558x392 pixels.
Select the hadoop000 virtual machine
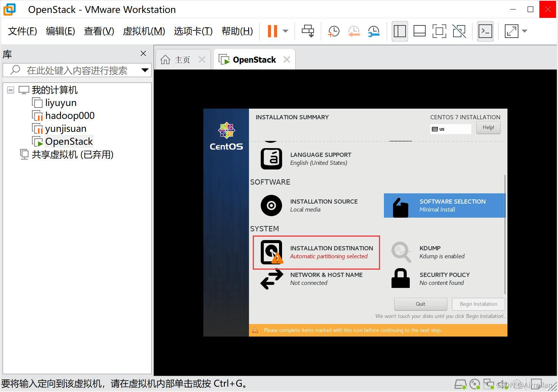point(70,116)
